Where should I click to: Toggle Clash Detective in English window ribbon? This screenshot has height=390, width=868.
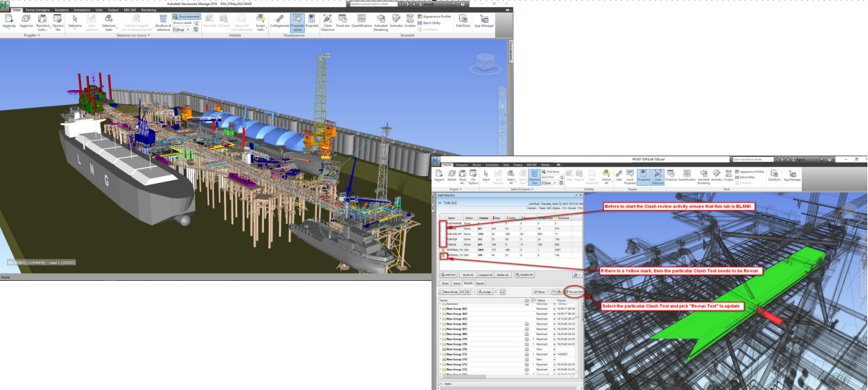click(x=658, y=177)
